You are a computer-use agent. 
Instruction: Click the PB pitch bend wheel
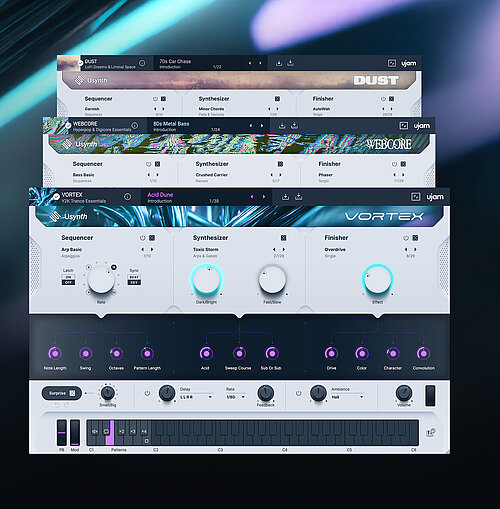point(62,433)
